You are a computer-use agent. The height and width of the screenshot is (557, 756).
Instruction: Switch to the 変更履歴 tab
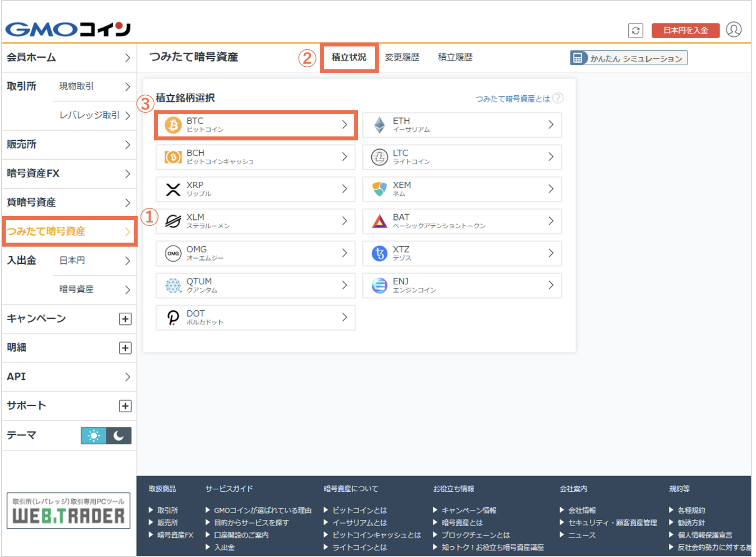402,57
